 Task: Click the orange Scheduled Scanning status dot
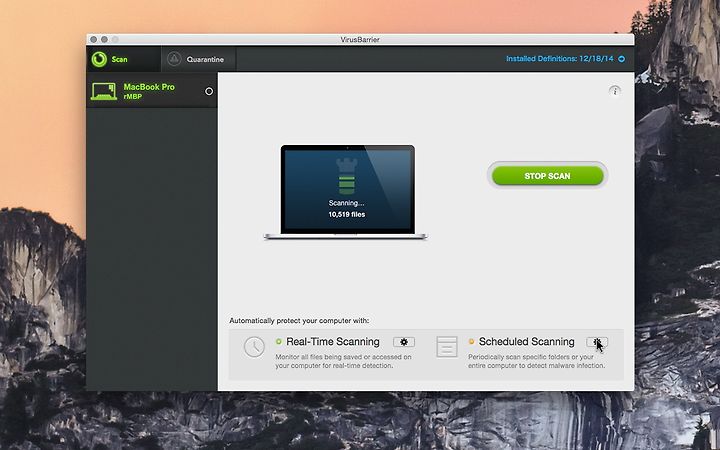pyautogui.click(x=471, y=342)
